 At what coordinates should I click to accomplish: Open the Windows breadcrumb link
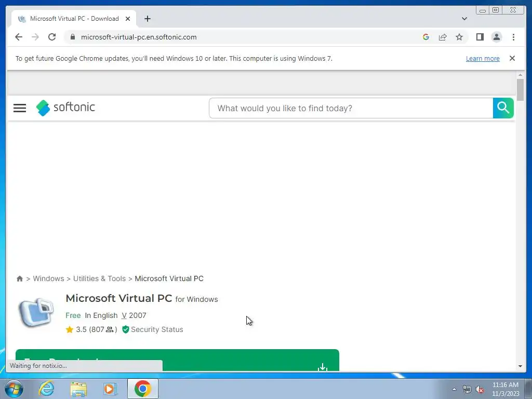[x=48, y=278]
